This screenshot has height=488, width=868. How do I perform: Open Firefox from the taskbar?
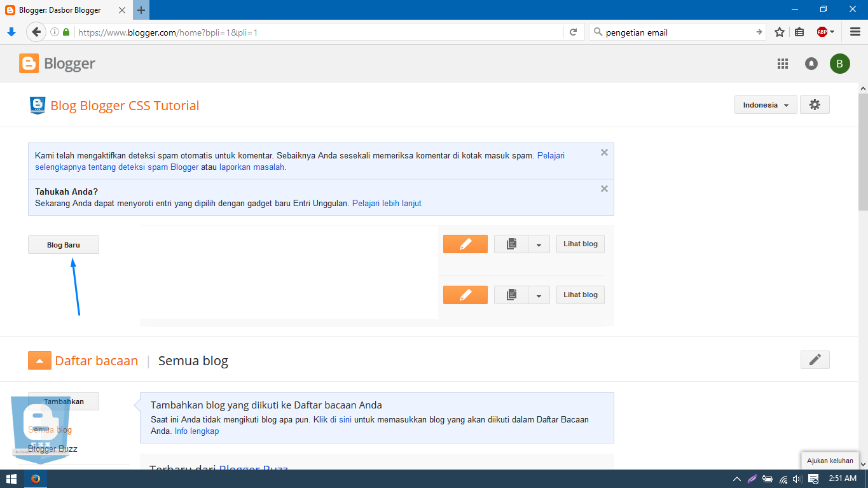point(35,478)
